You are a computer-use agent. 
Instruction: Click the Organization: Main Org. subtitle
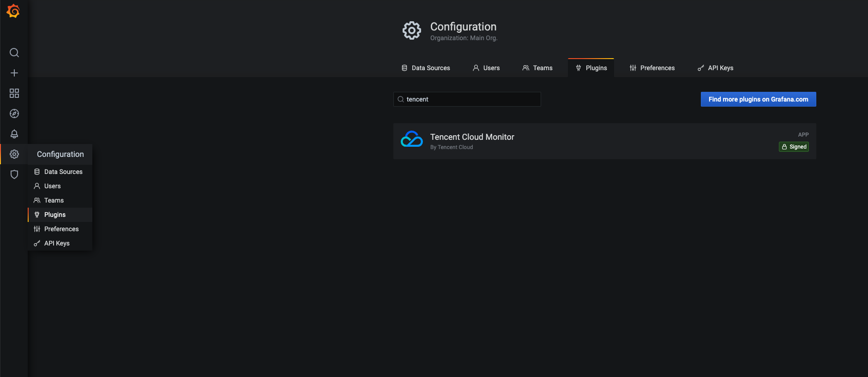[464, 38]
